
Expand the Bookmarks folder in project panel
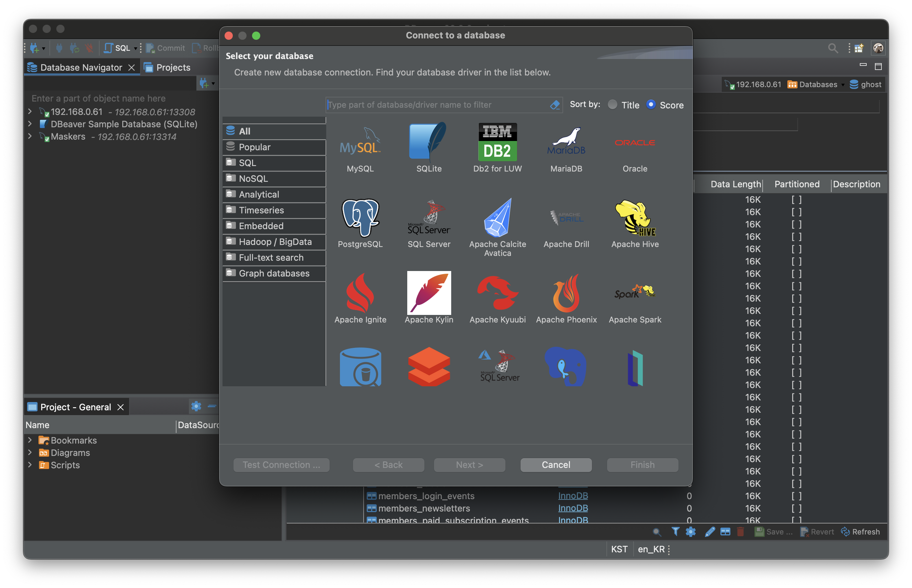pyautogui.click(x=30, y=440)
